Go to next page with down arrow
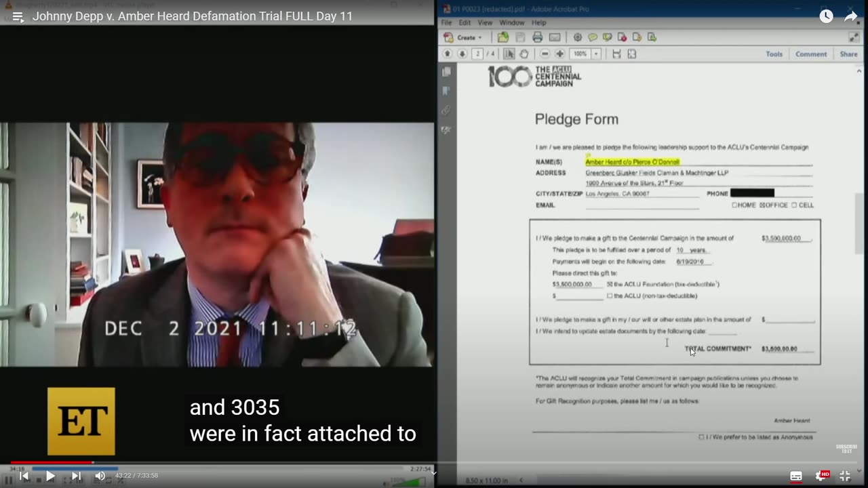The width and height of the screenshot is (868, 488). [462, 54]
